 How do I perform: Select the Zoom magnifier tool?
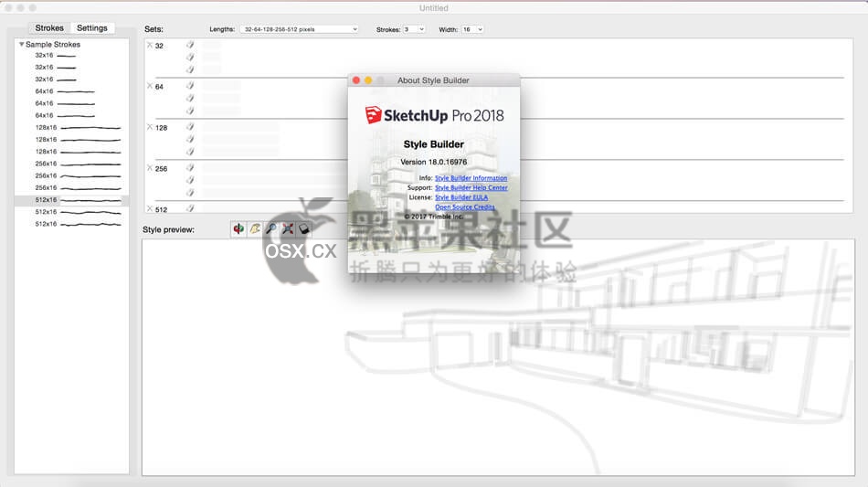pyautogui.click(x=271, y=228)
